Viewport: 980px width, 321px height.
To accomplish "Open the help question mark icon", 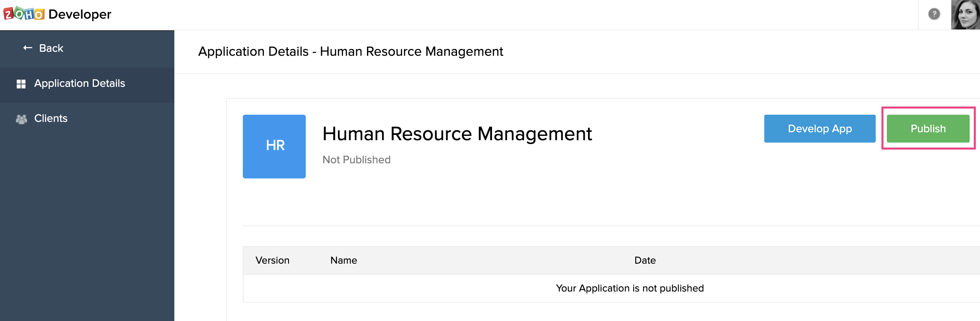I will click(934, 14).
